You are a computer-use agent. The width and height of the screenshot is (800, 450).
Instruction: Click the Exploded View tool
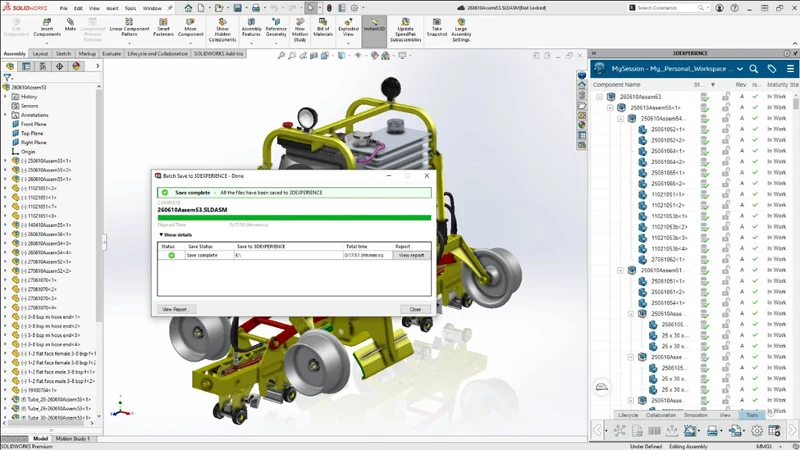(348, 24)
